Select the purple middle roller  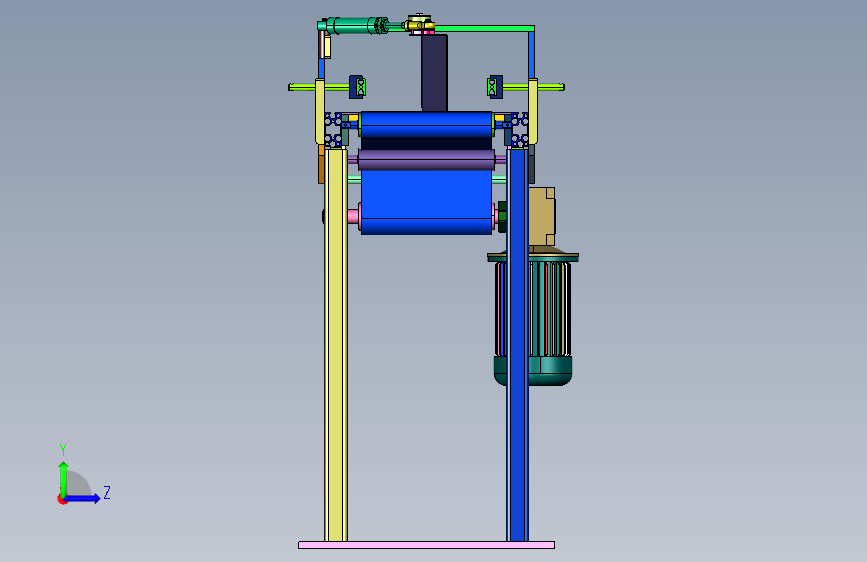coord(426,160)
